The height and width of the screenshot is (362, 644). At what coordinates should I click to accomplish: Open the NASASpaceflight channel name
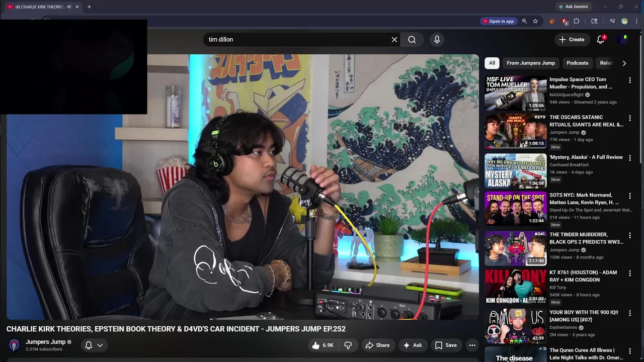tap(567, 95)
